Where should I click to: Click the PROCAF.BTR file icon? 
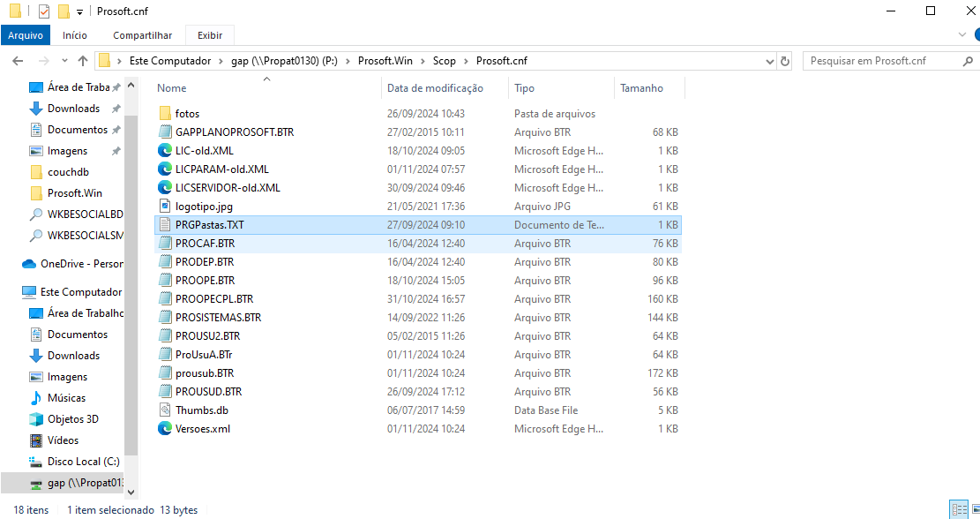[165, 244]
